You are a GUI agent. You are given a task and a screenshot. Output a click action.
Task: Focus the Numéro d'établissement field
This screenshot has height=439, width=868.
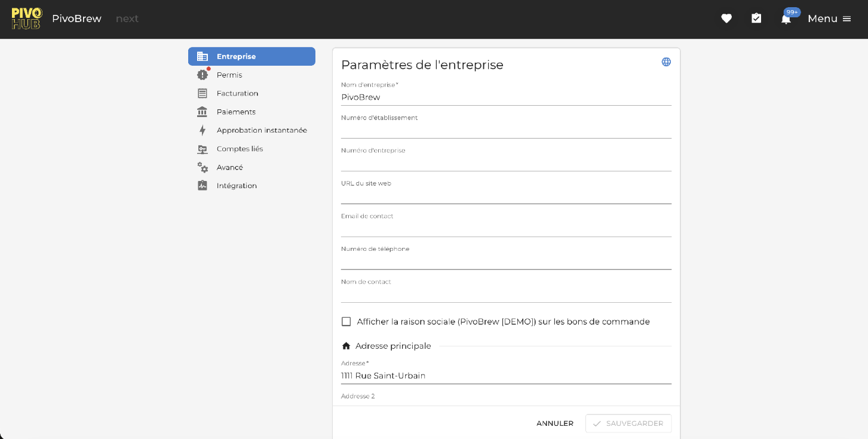(x=506, y=130)
